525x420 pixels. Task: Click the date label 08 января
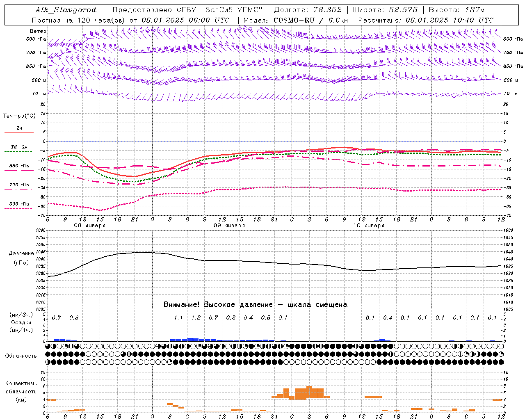[89, 225]
